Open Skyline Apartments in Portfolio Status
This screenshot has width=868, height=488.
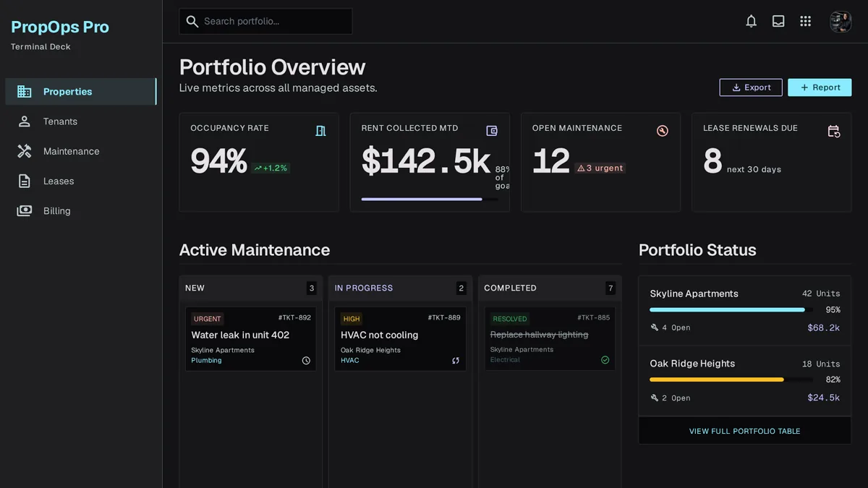[x=745, y=310]
